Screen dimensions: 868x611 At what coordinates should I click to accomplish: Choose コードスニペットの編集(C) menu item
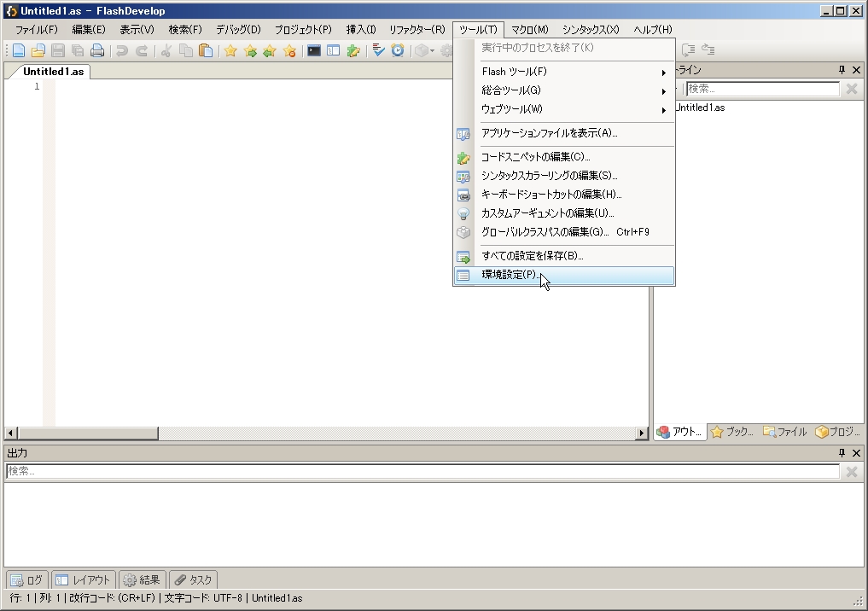pyautogui.click(x=564, y=157)
